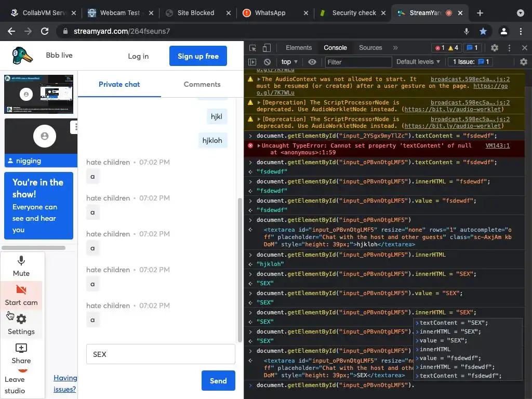Show more DevTools tabs chevron

(x=395, y=48)
